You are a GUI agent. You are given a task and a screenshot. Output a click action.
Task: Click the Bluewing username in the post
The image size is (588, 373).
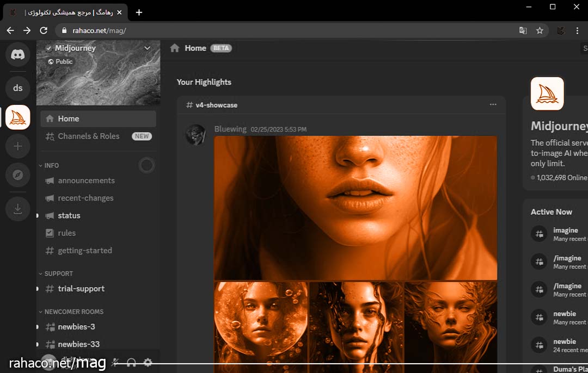point(230,129)
